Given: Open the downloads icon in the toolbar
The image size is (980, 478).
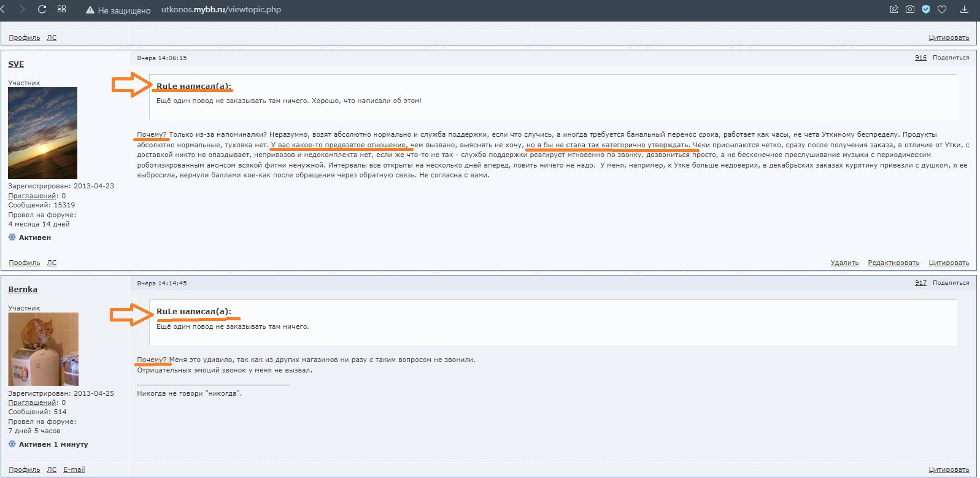Looking at the screenshot, I should (964, 9).
